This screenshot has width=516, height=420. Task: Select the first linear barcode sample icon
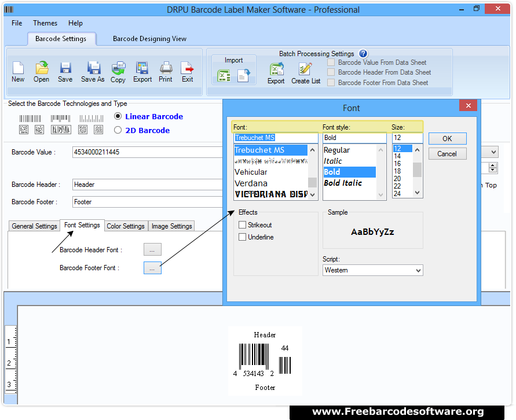pos(30,119)
